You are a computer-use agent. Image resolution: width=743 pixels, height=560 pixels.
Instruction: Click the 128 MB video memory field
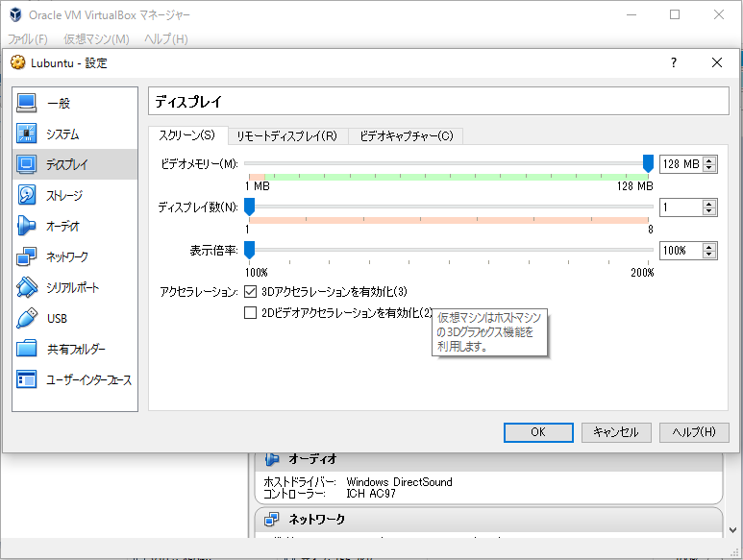(681, 164)
